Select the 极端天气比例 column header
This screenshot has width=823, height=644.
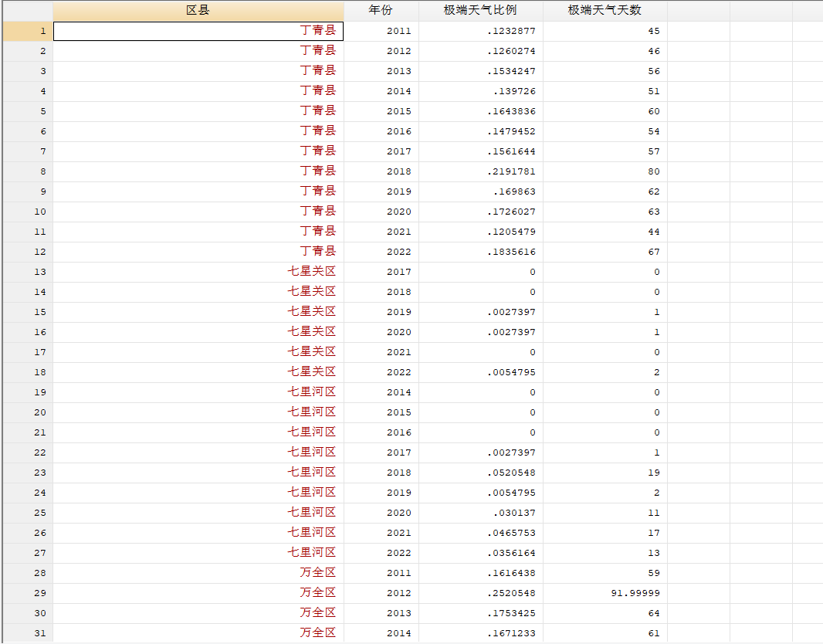pyautogui.click(x=481, y=11)
